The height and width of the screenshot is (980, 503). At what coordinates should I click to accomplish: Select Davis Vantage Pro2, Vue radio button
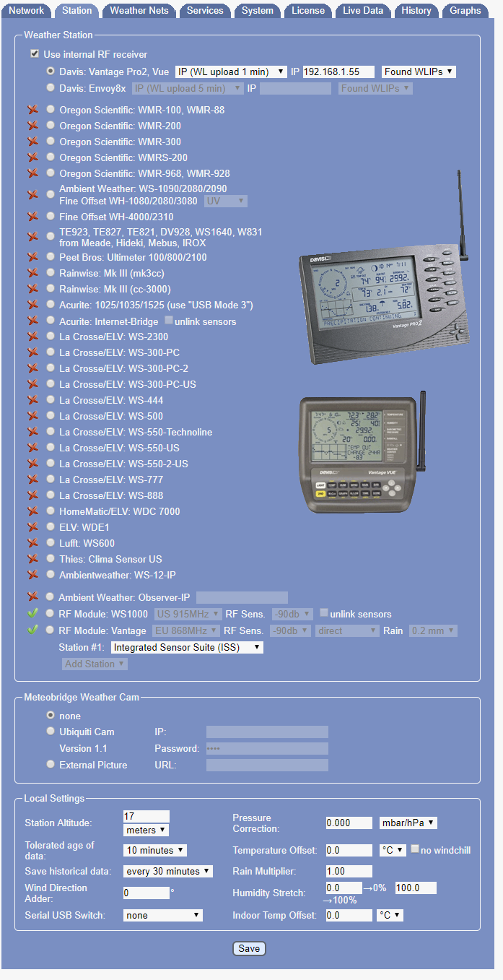(x=51, y=71)
